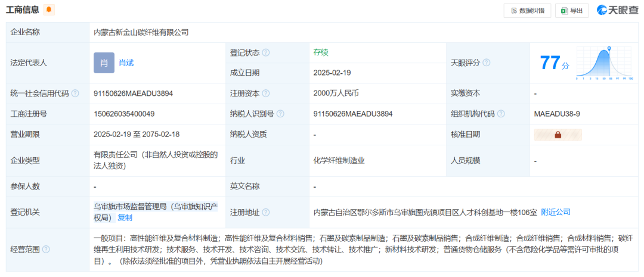Click help icon next to 登记状态
Screen dimensions: 644x277
coord(266,52)
